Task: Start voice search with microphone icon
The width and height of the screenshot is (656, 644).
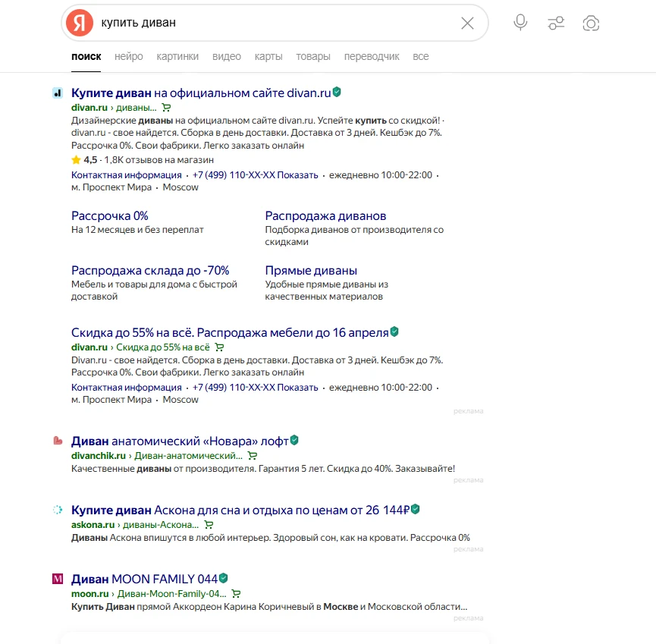Action: point(520,23)
